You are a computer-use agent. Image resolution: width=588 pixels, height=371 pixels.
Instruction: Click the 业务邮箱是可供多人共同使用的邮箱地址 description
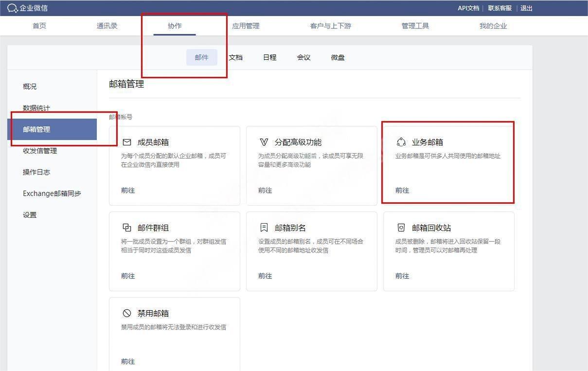448,156
